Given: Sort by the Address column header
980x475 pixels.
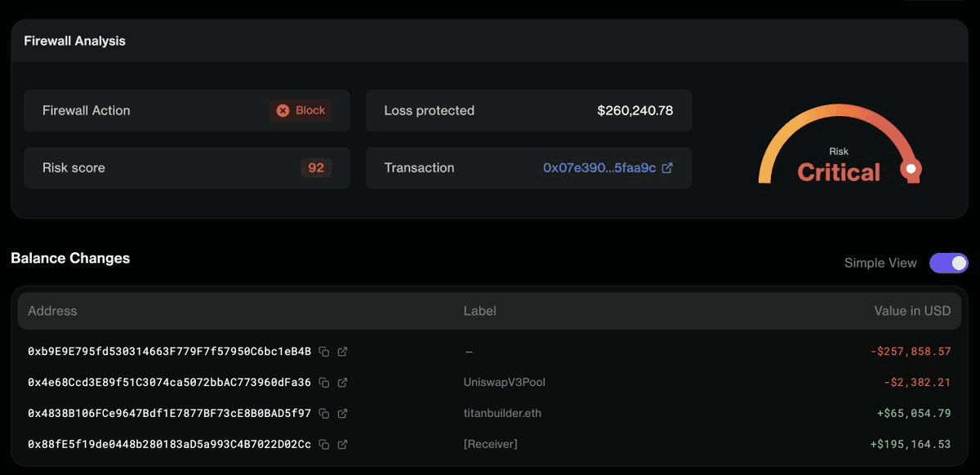Looking at the screenshot, I should click(x=52, y=311).
